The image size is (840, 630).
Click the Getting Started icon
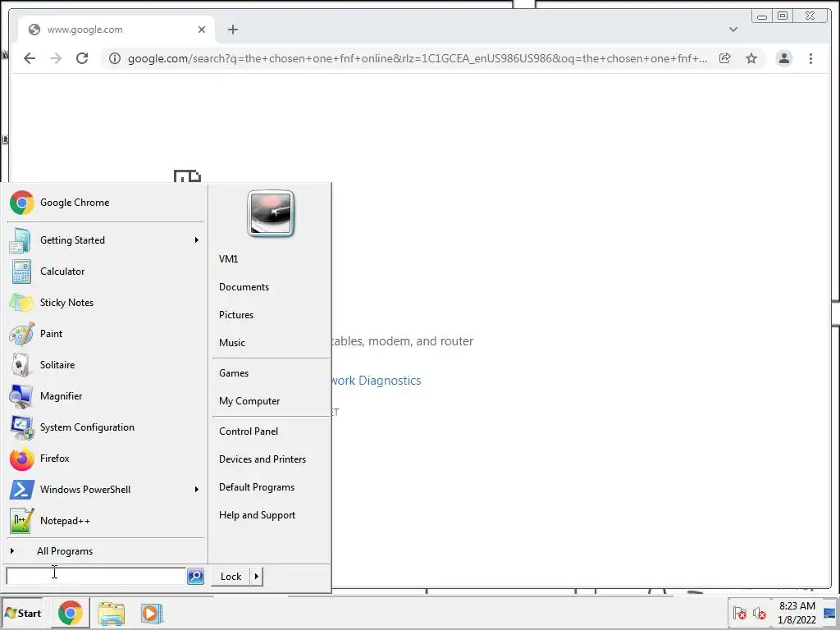[21, 240]
